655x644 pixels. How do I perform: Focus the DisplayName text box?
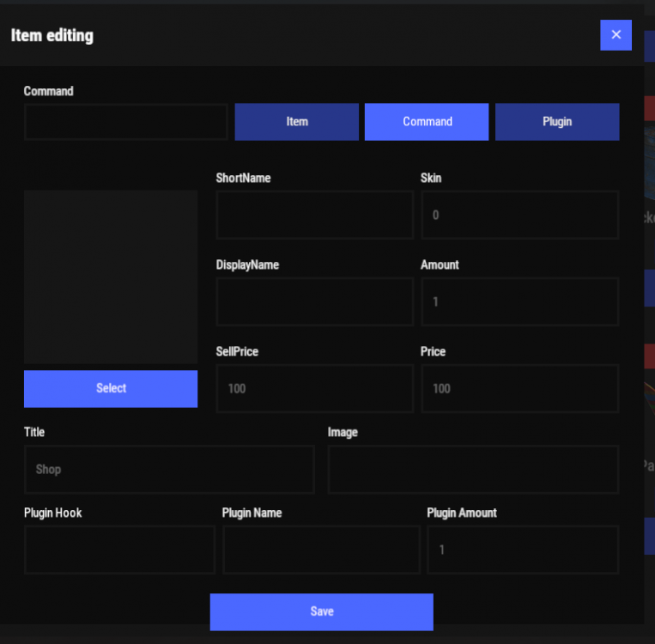coord(314,301)
